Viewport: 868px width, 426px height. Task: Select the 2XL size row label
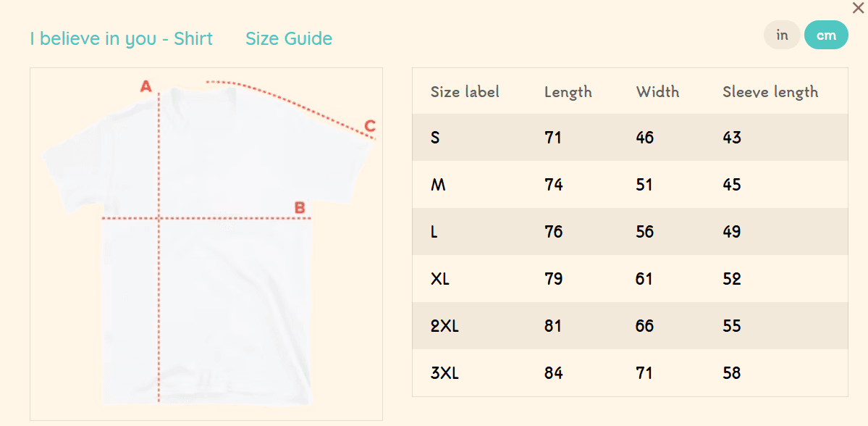click(444, 326)
